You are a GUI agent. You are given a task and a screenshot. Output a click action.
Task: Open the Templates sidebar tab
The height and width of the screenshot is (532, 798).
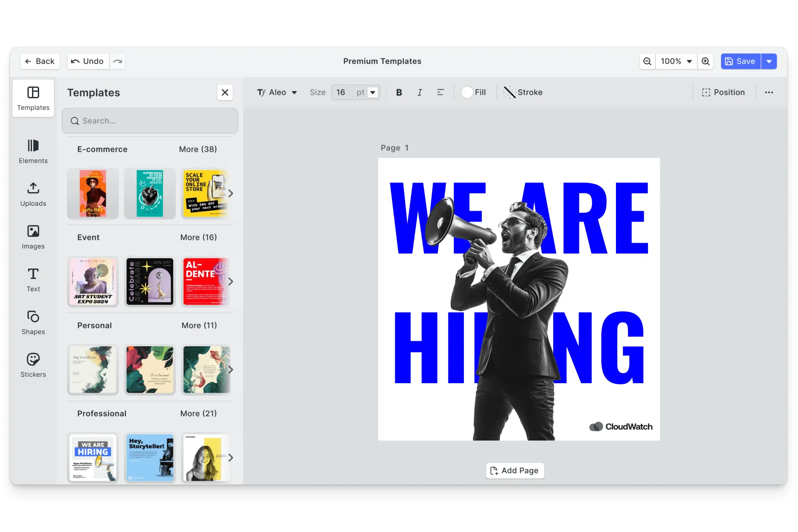point(33,99)
